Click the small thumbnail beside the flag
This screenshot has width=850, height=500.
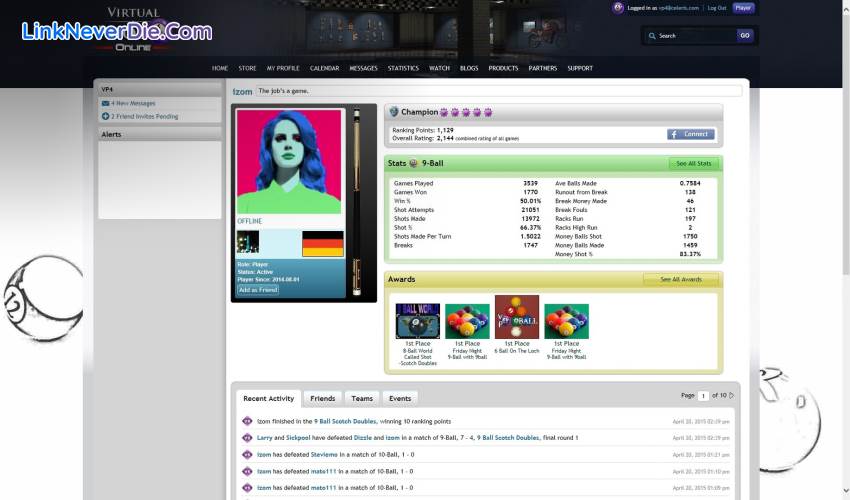click(x=248, y=242)
